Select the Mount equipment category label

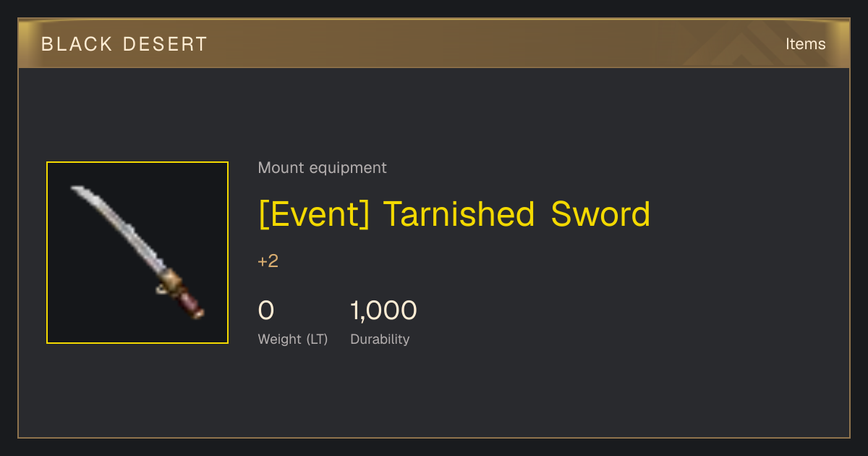(322, 168)
